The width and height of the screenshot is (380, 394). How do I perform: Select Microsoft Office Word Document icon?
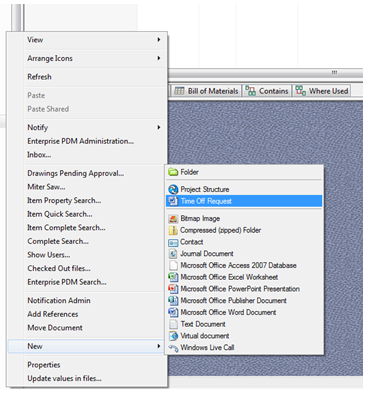(173, 312)
